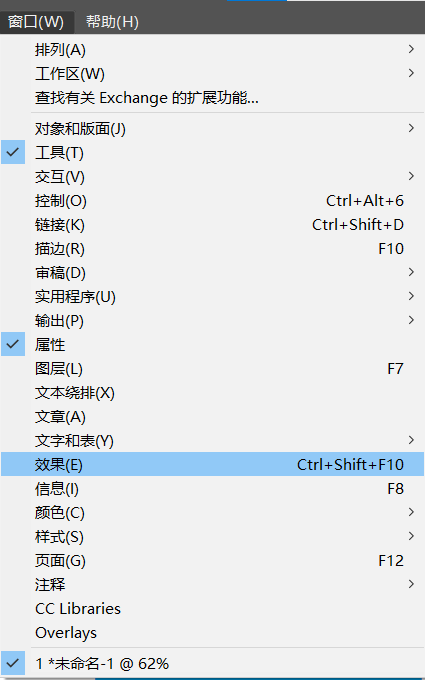Select checked document 1 *未命名-1 @ 62%
This screenshot has width=425, height=680.
tap(212, 664)
